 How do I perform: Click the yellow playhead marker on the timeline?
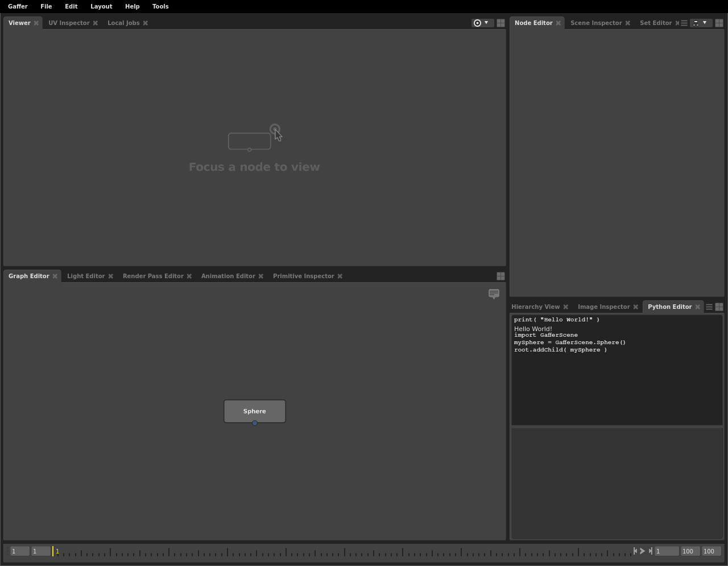pyautogui.click(x=53, y=551)
